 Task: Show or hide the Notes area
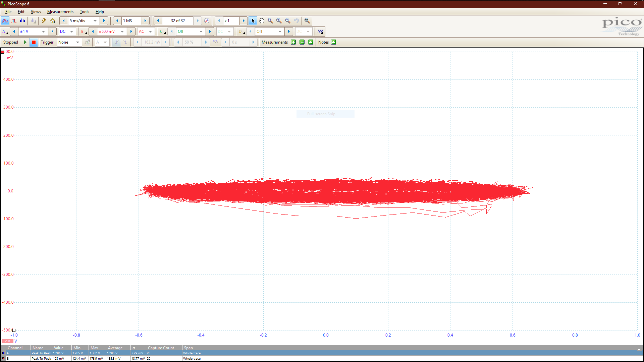(333, 42)
